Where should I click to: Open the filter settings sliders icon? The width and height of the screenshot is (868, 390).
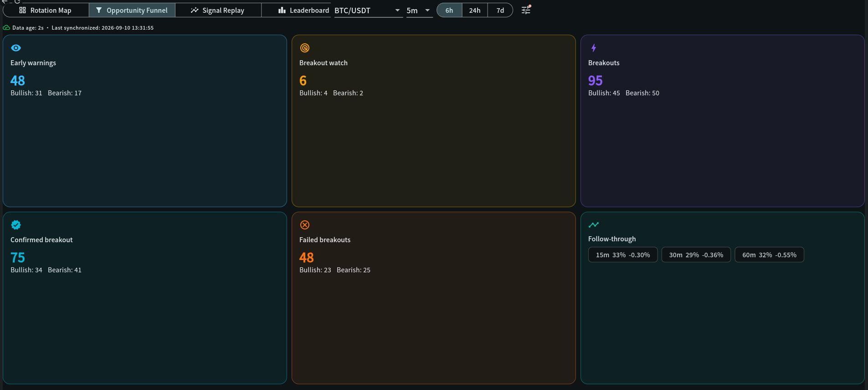point(526,10)
